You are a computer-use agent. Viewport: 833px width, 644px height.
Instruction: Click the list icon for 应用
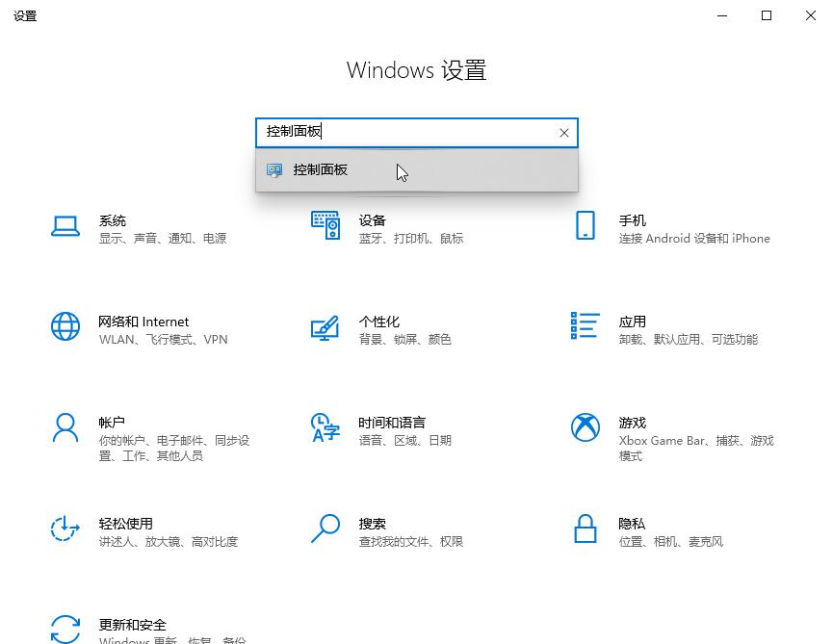click(x=586, y=325)
